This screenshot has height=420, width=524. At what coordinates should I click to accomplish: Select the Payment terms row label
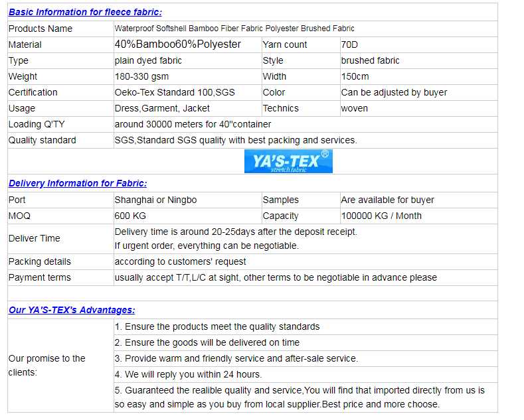tap(39, 277)
